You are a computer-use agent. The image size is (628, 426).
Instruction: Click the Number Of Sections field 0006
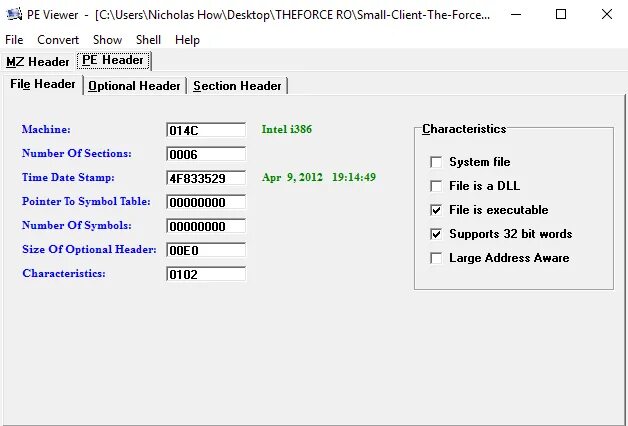(x=206, y=154)
